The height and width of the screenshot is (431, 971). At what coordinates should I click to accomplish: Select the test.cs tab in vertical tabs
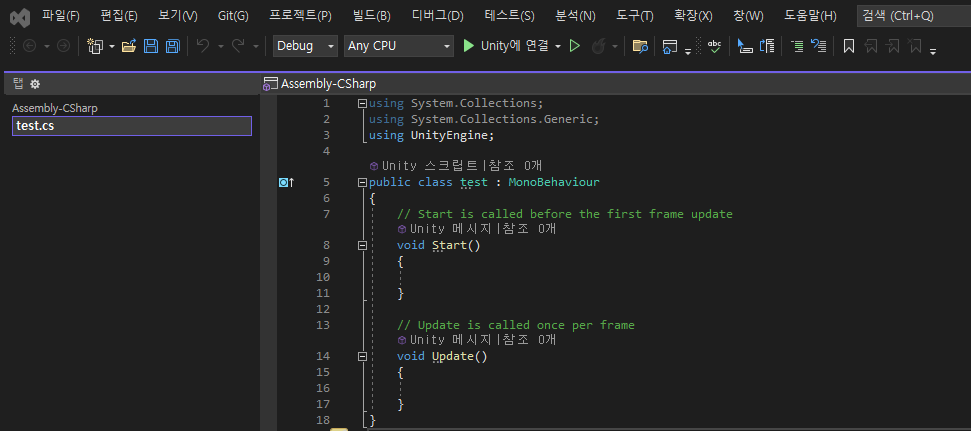click(132, 126)
